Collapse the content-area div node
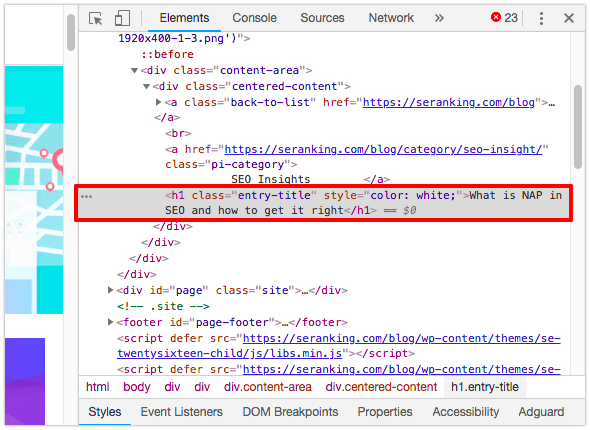The height and width of the screenshot is (430, 590). pyautogui.click(x=134, y=70)
